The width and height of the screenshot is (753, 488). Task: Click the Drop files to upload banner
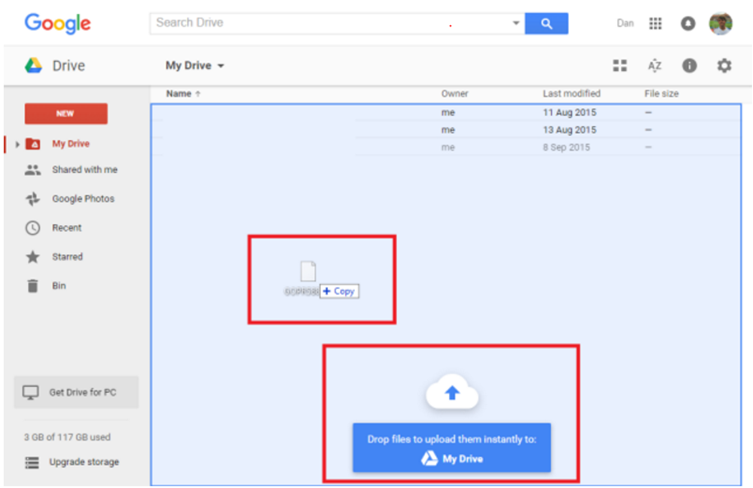click(x=451, y=448)
